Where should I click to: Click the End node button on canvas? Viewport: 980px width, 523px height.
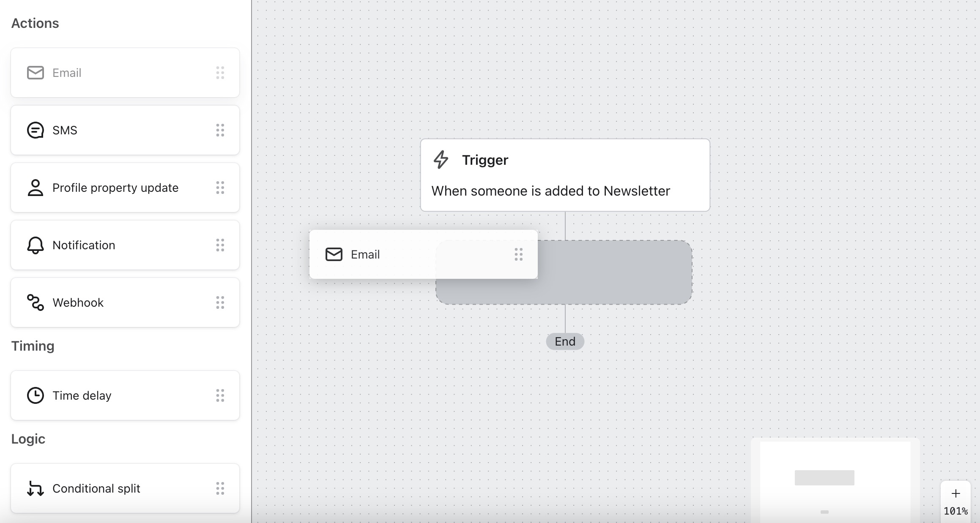coord(564,341)
